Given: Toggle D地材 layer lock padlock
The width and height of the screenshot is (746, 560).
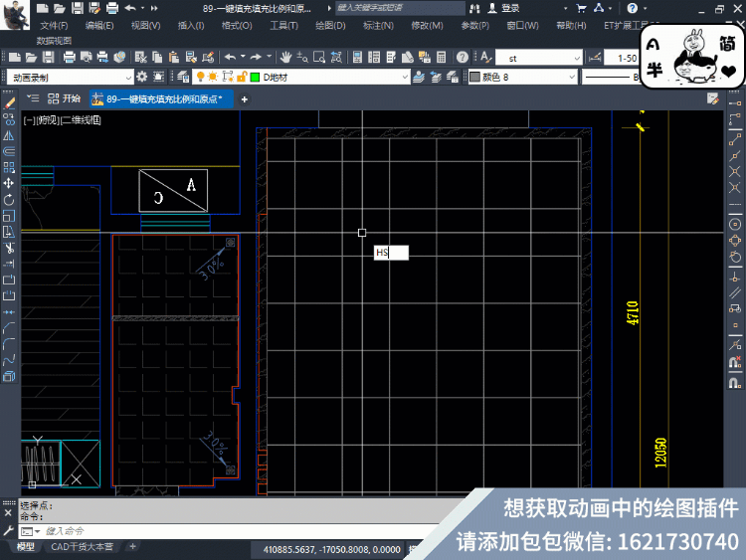Looking at the screenshot, I should [242, 77].
